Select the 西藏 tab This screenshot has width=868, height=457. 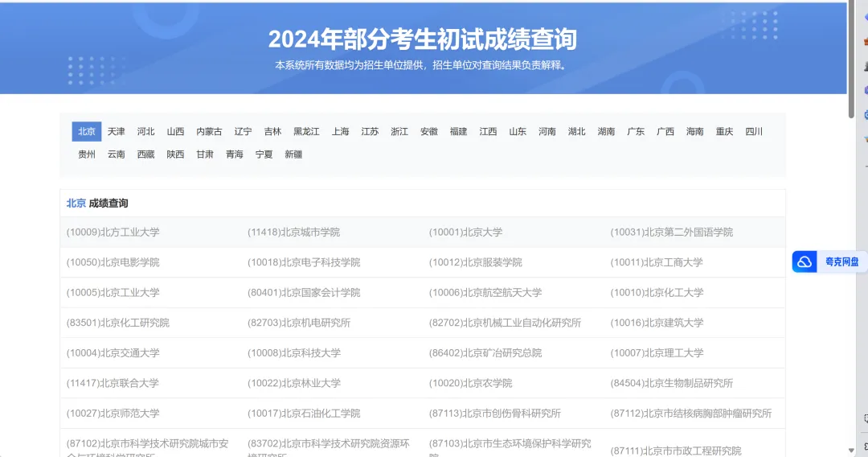(145, 154)
